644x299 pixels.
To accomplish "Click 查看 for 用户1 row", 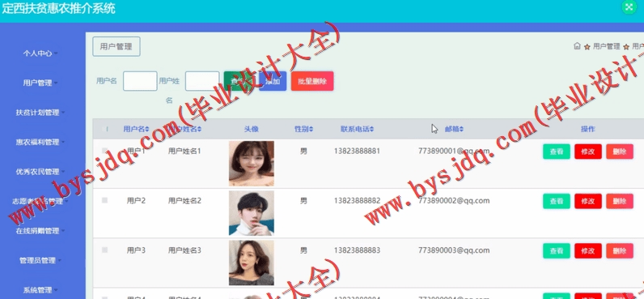I will [557, 152].
